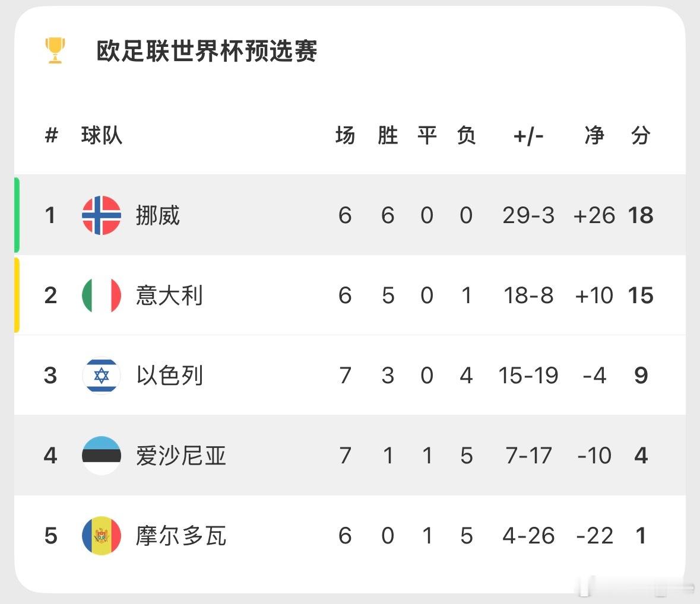This screenshot has height=604, width=700.
Task: Open the 意大利 team name
Action: point(169,295)
